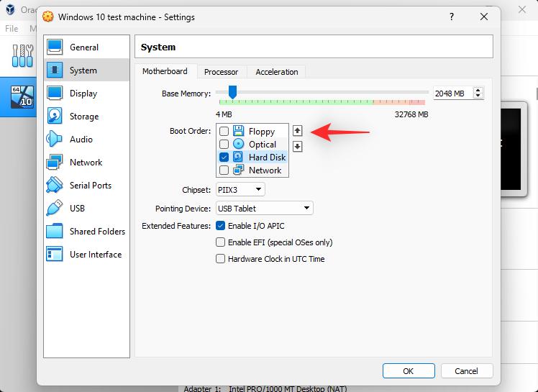Image resolution: width=538 pixels, height=392 pixels.
Task: Open Audio settings via speaker icon
Action: (54, 139)
